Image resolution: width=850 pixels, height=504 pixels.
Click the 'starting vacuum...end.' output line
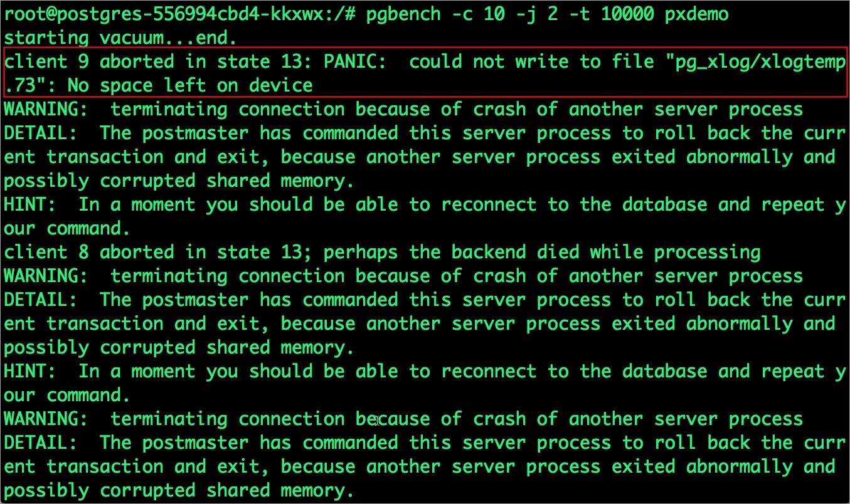pos(120,38)
